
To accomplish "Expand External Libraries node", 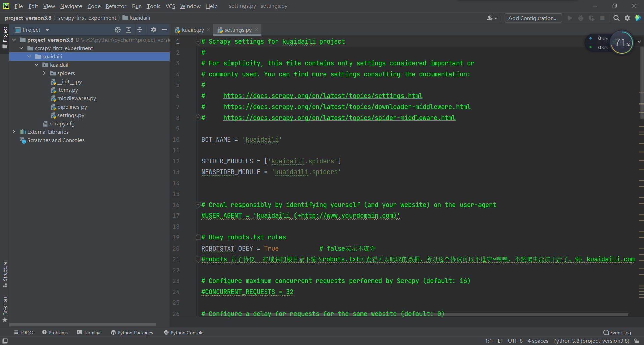I will tap(14, 132).
